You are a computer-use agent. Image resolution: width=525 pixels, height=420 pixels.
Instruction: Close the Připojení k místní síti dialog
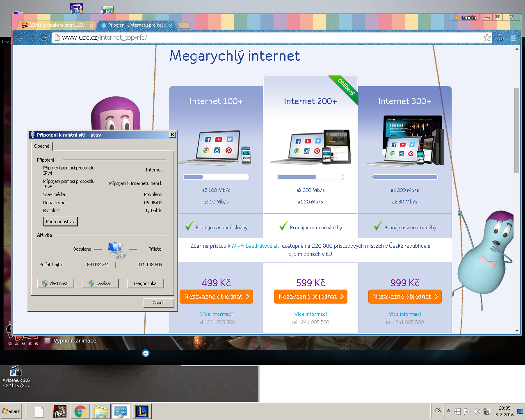click(x=173, y=135)
